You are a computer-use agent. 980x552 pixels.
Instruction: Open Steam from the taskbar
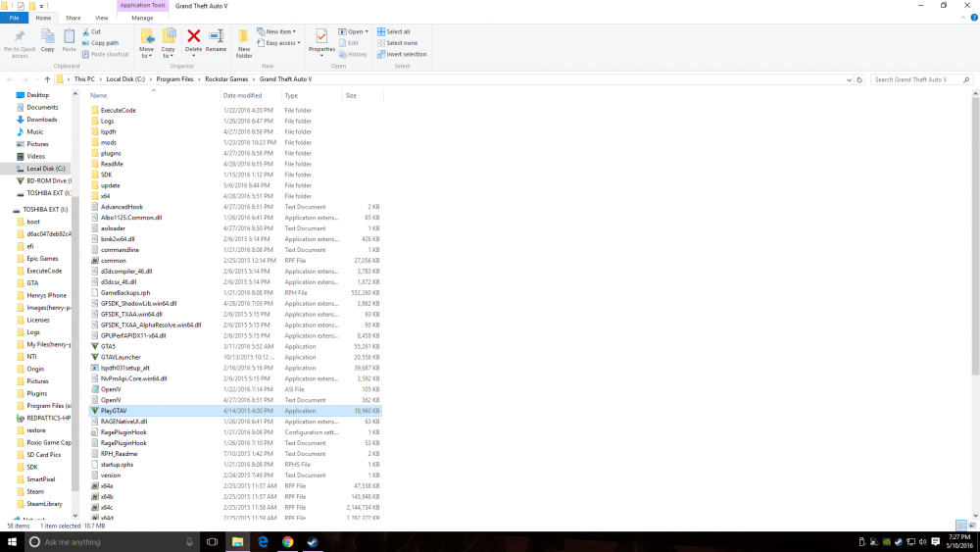pos(313,542)
